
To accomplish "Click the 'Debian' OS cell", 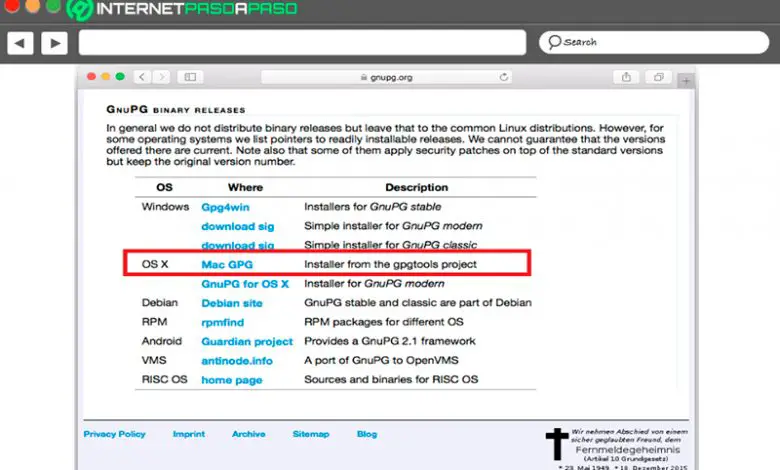I will [x=159, y=303].
